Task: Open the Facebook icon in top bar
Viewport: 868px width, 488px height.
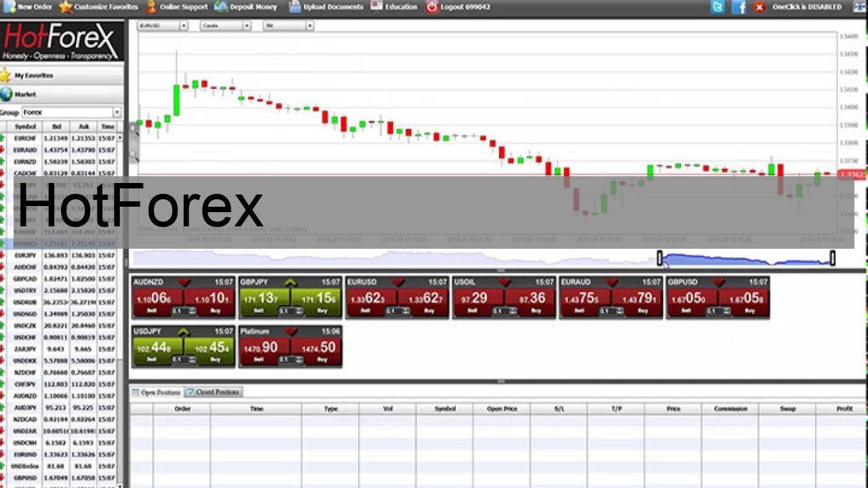Action: point(738,7)
